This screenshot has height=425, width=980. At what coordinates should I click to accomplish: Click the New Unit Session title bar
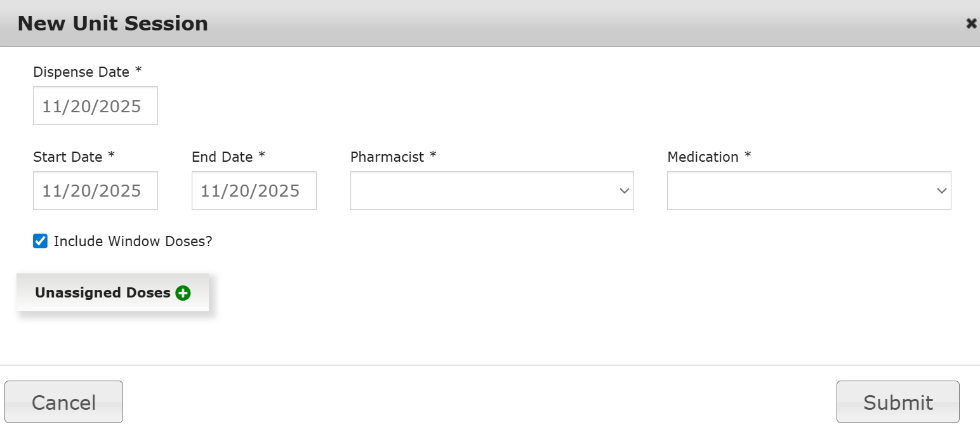coord(444,23)
